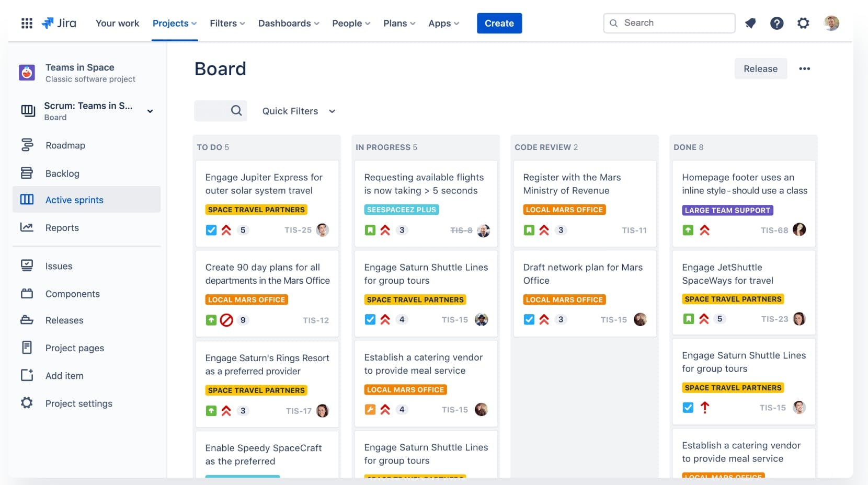Open the app switcher grid icon

point(27,23)
